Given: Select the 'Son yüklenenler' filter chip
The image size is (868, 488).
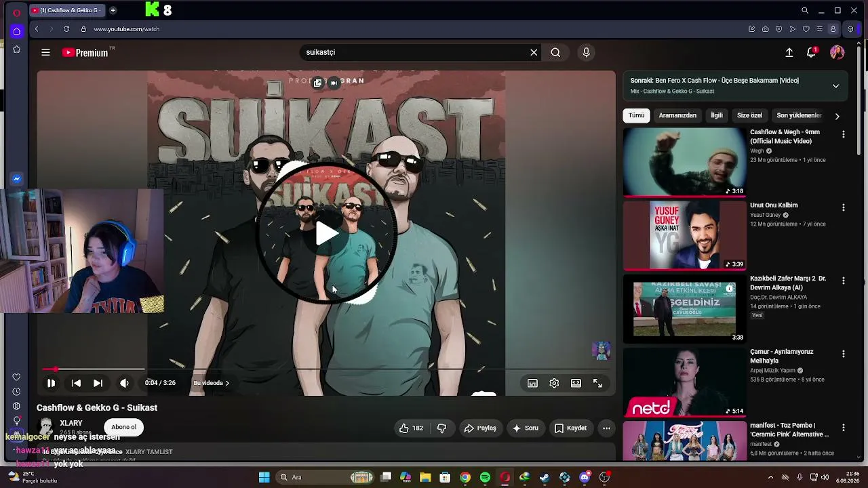Looking at the screenshot, I should click(799, 115).
